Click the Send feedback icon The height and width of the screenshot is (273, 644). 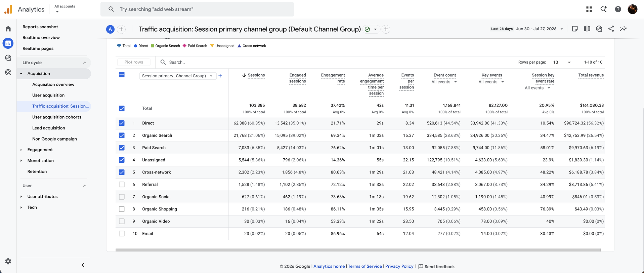point(421,266)
